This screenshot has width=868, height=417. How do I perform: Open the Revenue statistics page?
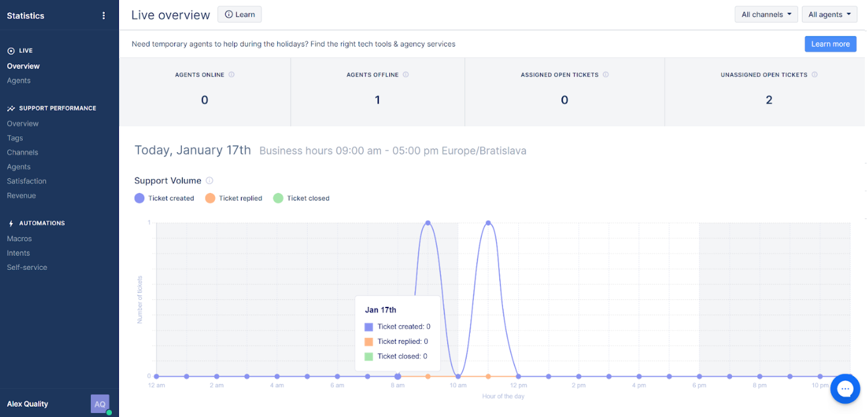[22, 195]
